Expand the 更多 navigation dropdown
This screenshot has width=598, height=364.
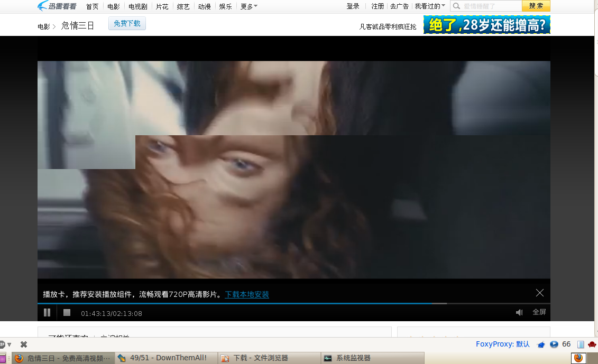[x=249, y=6]
